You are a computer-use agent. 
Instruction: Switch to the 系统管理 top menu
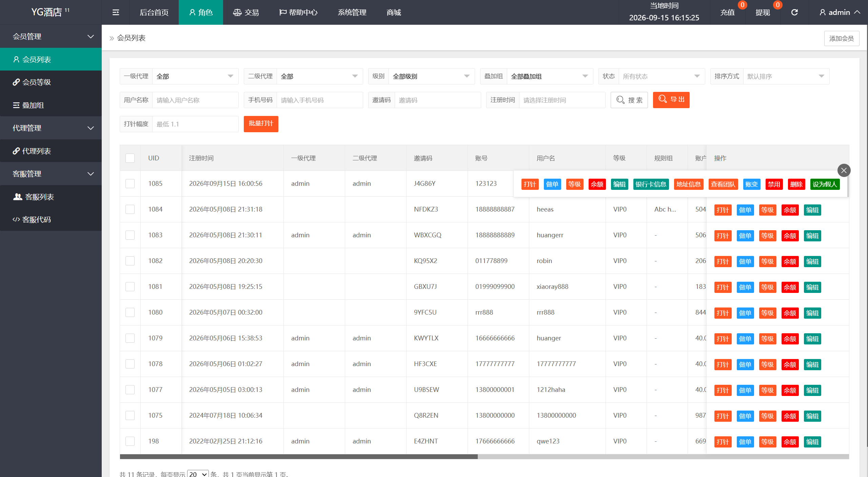click(352, 13)
